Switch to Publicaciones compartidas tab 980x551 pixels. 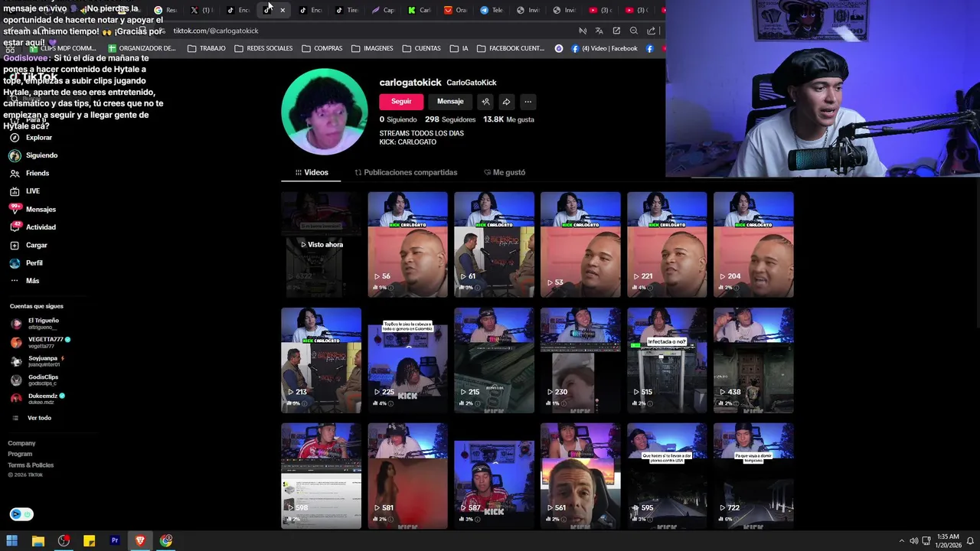[x=406, y=173]
